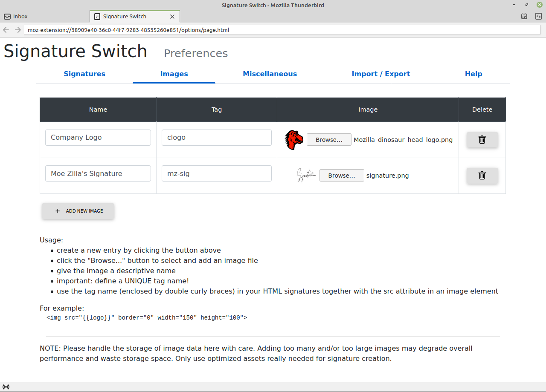Minimize the Thunderbird window

[x=514, y=5]
